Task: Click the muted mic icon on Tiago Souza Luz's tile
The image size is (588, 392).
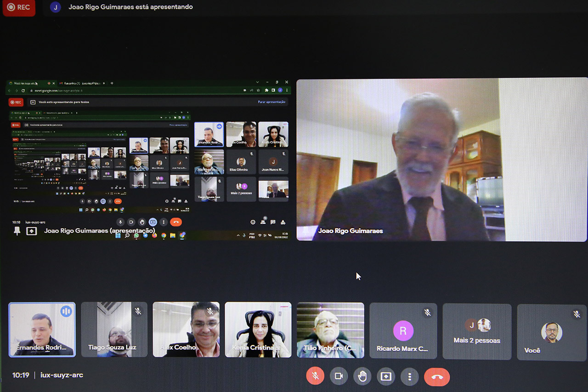Action: [138, 311]
